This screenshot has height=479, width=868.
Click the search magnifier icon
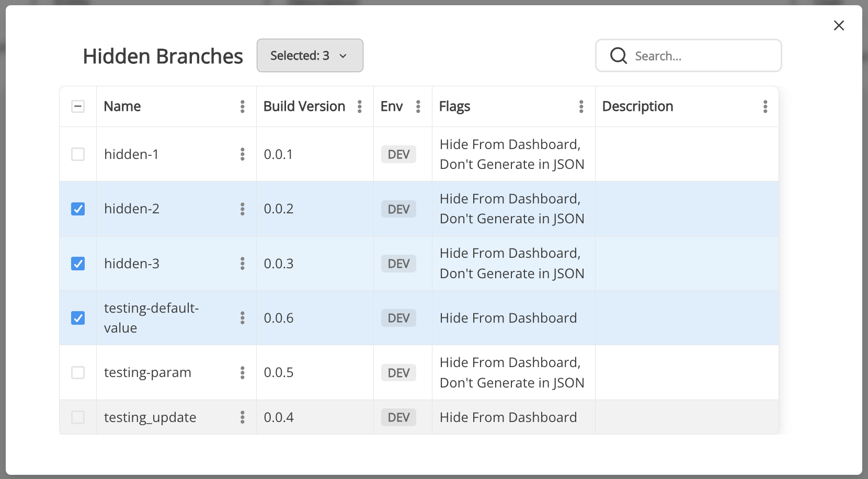click(x=619, y=55)
